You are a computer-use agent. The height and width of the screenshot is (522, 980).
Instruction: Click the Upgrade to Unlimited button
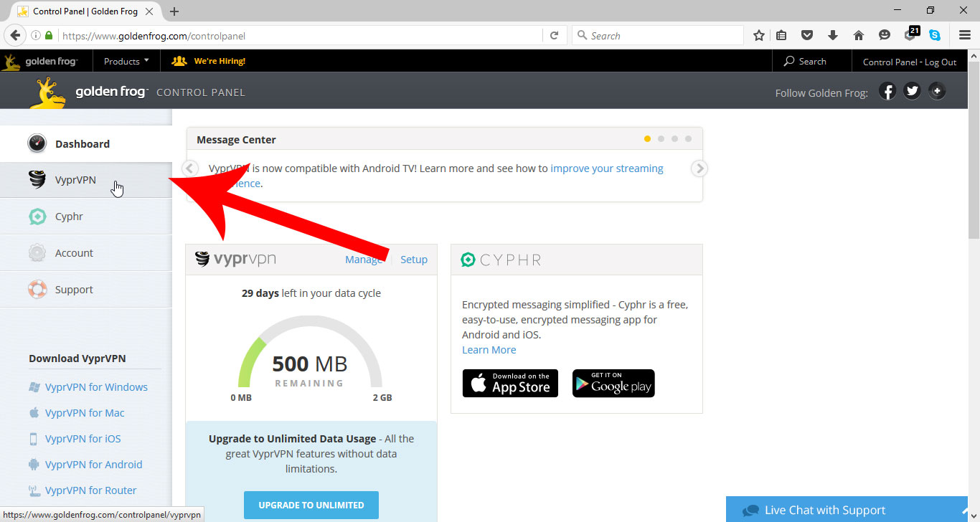tap(311, 505)
